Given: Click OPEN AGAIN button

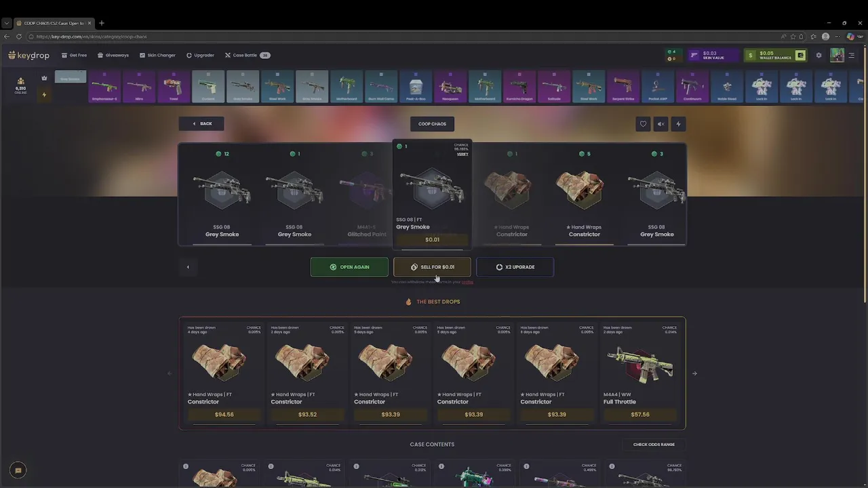Looking at the screenshot, I should click(x=349, y=267).
